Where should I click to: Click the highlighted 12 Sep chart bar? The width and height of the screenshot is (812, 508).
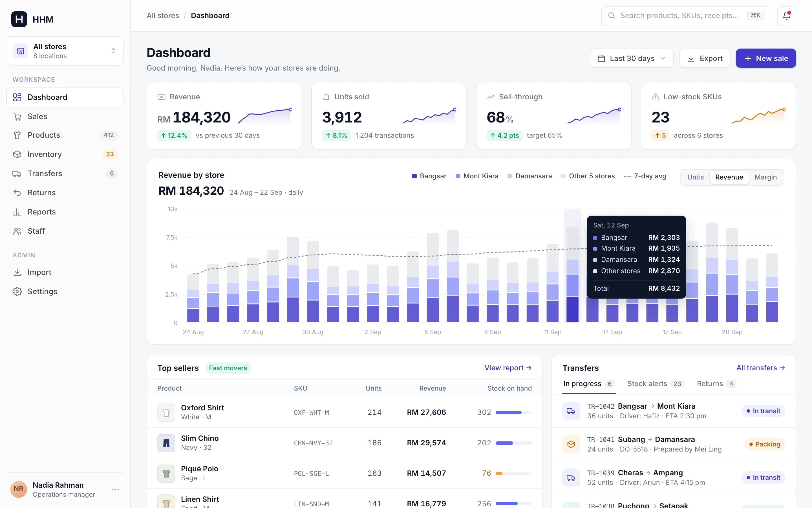click(x=572, y=275)
